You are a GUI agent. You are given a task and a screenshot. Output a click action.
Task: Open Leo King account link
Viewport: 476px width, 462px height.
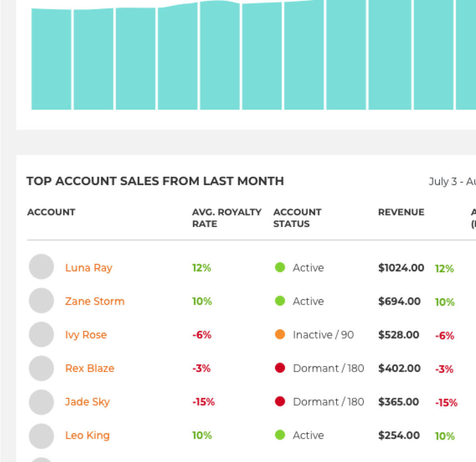point(87,435)
